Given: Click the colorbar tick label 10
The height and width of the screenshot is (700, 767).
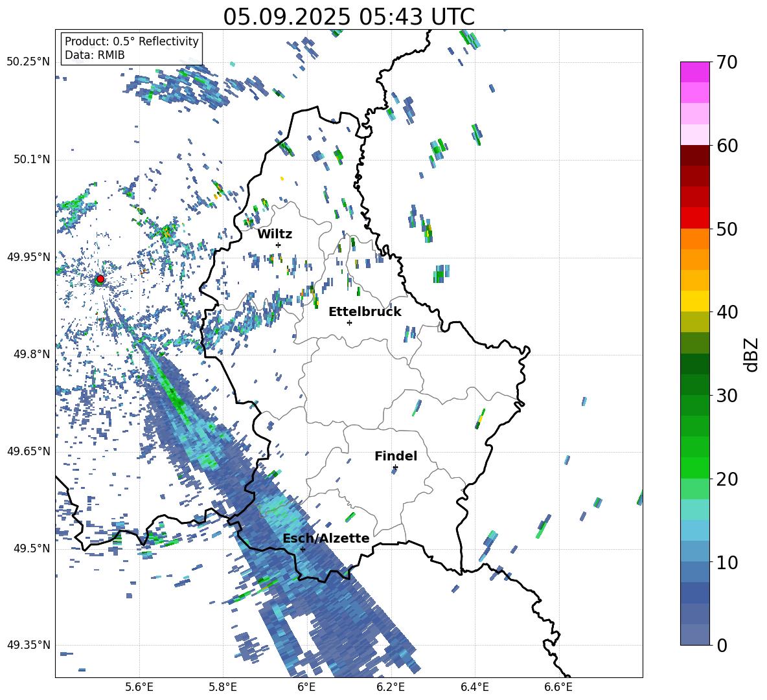Looking at the screenshot, I should coord(727,563).
